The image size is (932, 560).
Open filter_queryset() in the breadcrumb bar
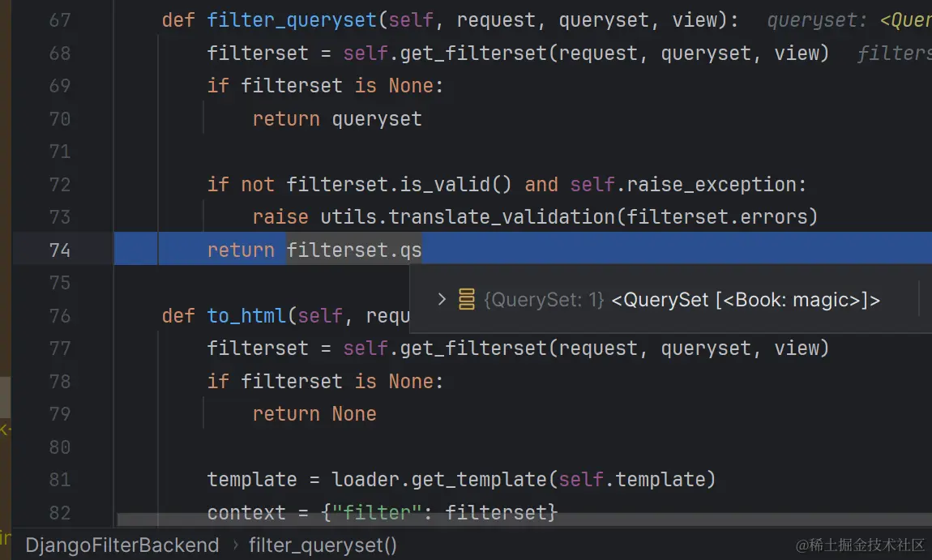point(323,545)
